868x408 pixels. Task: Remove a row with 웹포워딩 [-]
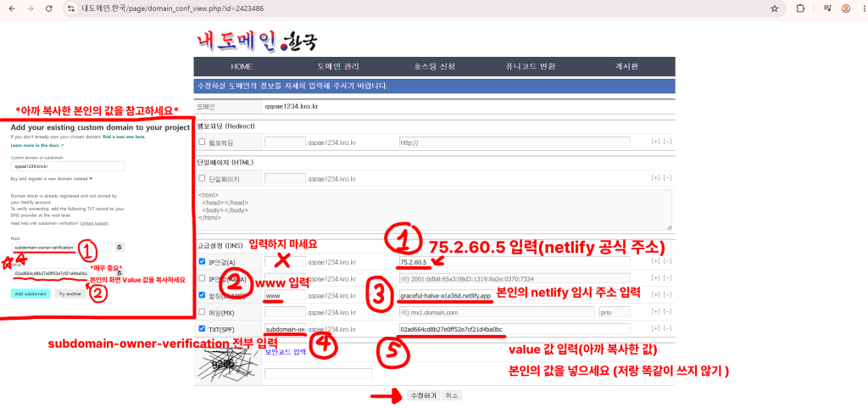(667, 142)
